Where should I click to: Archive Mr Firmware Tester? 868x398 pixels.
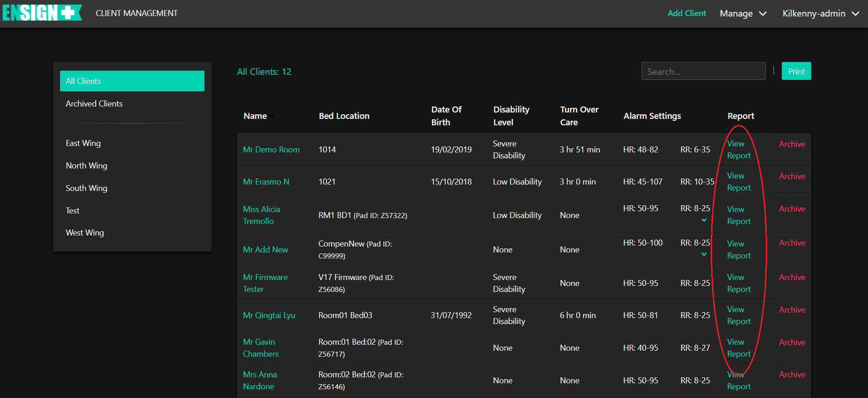[792, 277]
